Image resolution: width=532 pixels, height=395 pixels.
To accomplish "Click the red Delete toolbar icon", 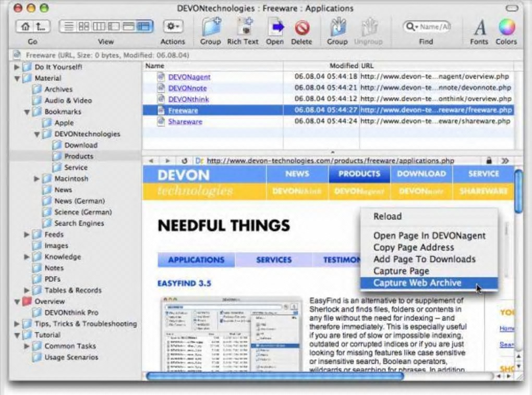I will pos(301,28).
